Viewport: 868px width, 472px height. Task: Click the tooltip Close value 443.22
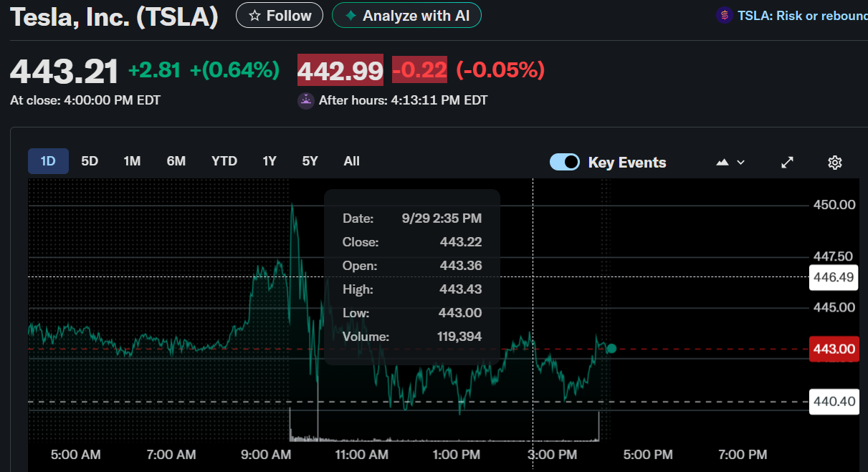tap(461, 242)
